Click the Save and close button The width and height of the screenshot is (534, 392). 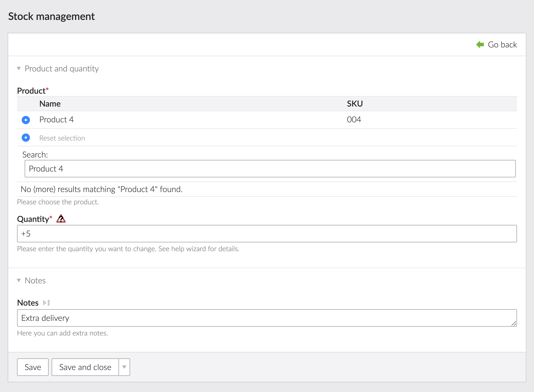tap(85, 367)
